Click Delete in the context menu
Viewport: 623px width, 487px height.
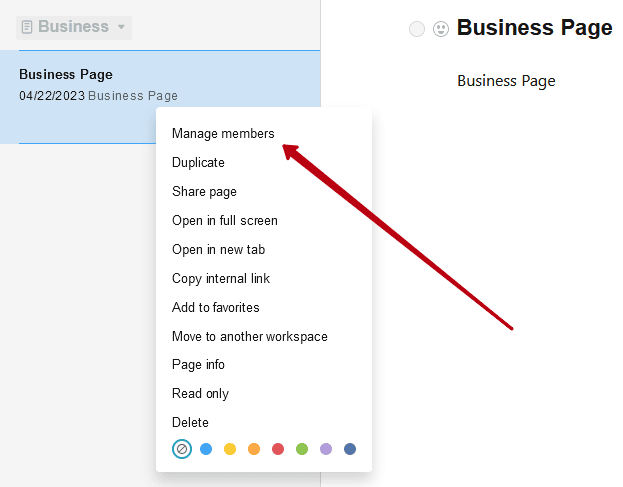[190, 422]
